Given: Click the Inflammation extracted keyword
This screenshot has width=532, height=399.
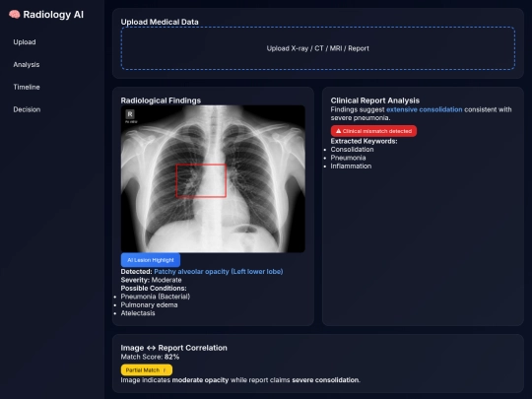Looking at the screenshot, I should click(351, 166).
